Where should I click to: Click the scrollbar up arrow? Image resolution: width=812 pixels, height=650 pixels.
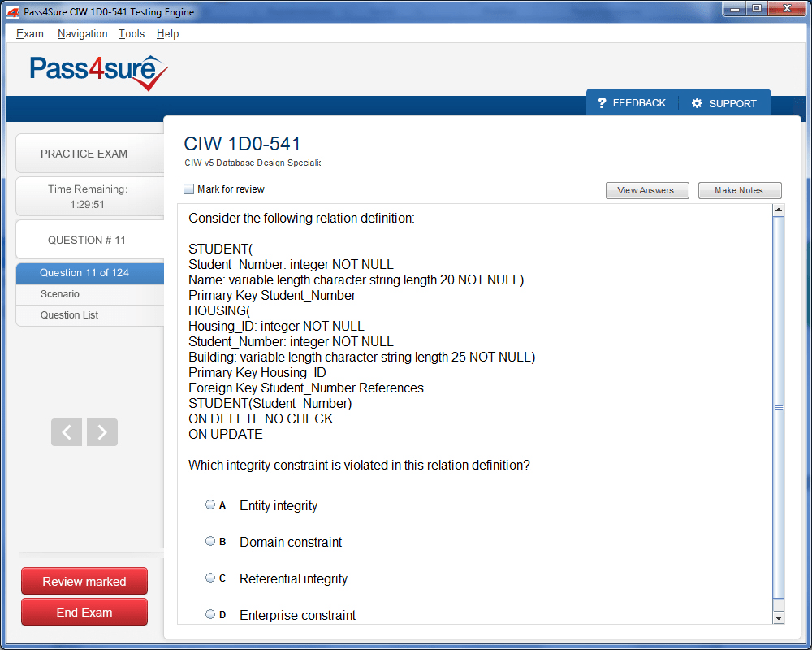pos(779,210)
